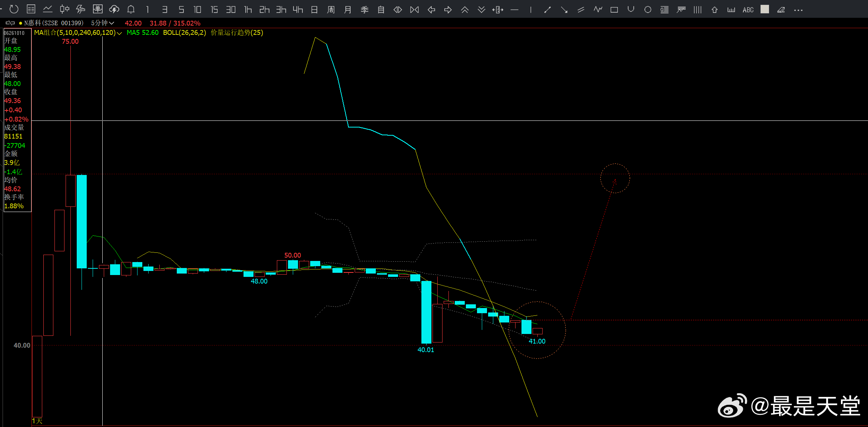Click the 75.00 high price label
Screen dimensions: 868x427
[x=70, y=42]
